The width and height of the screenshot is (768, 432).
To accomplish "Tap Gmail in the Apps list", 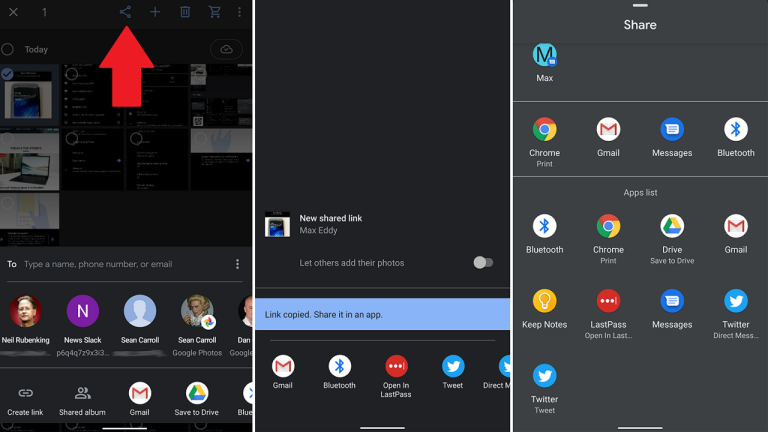I will [736, 234].
